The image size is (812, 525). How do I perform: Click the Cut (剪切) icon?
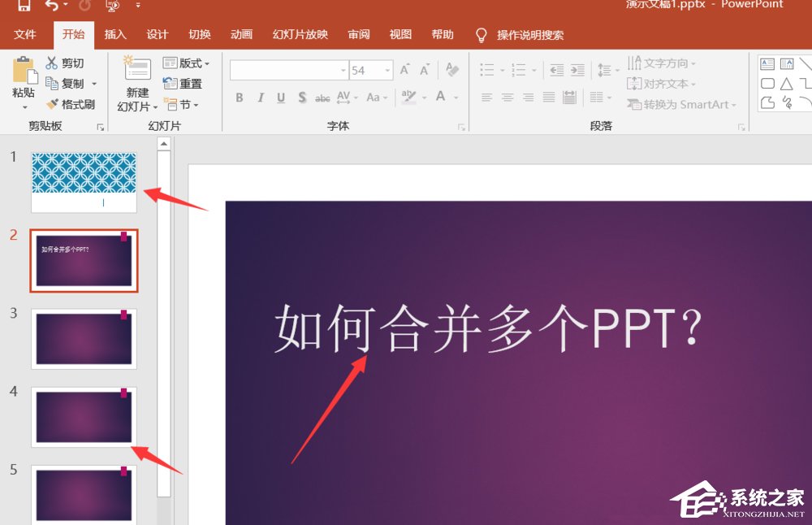tap(54, 63)
